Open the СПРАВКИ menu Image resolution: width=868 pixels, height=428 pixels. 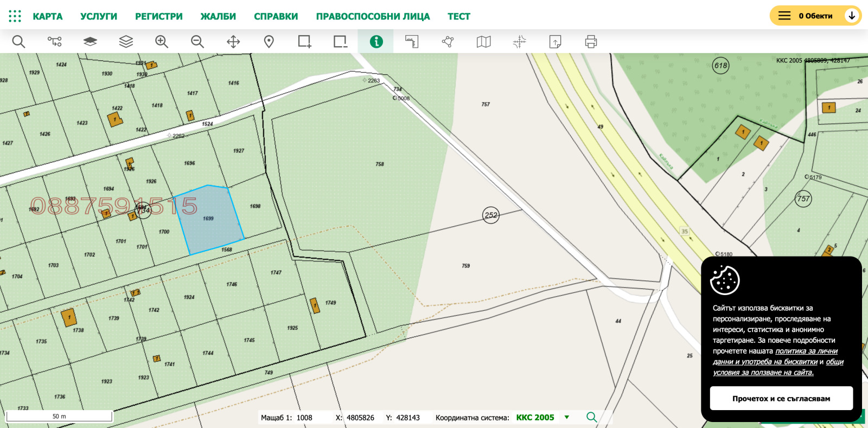276,16
